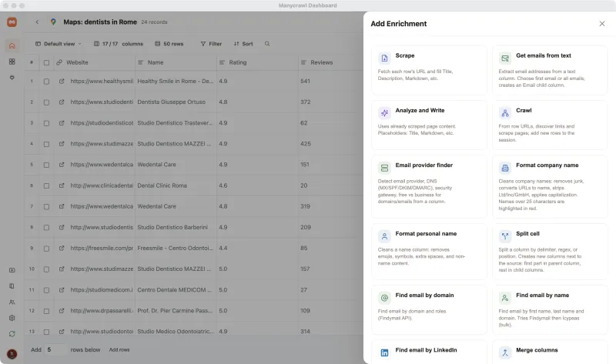
Task: Click the Add rows button
Action: coord(119,349)
